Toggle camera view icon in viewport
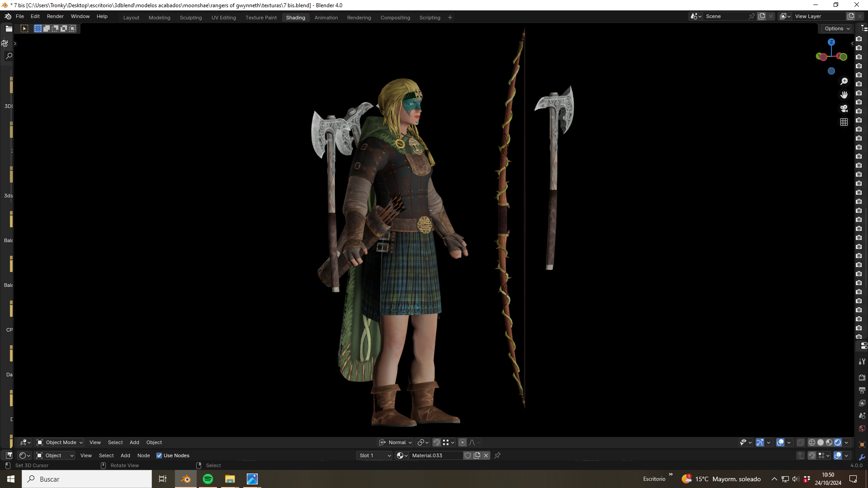868x488 pixels. coord(844,108)
